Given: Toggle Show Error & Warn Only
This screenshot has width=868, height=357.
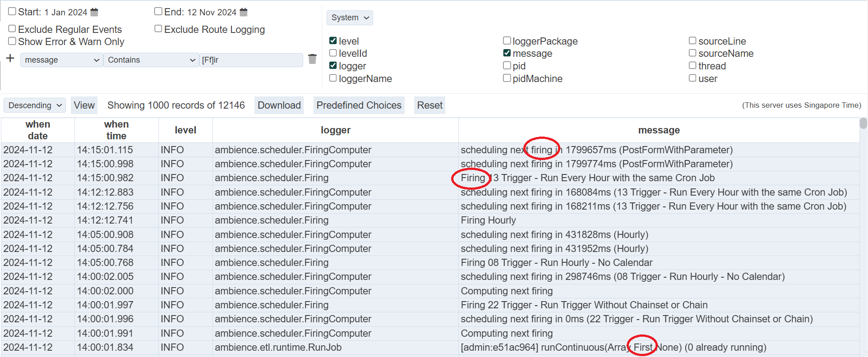Looking at the screenshot, I should [x=12, y=41].
